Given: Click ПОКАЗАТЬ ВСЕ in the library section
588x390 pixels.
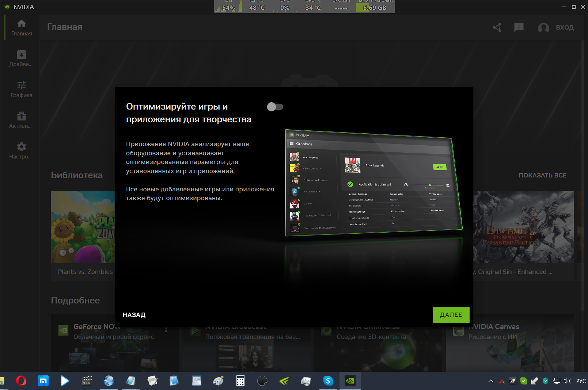Looking at the screenshot, I should point(542,175).
